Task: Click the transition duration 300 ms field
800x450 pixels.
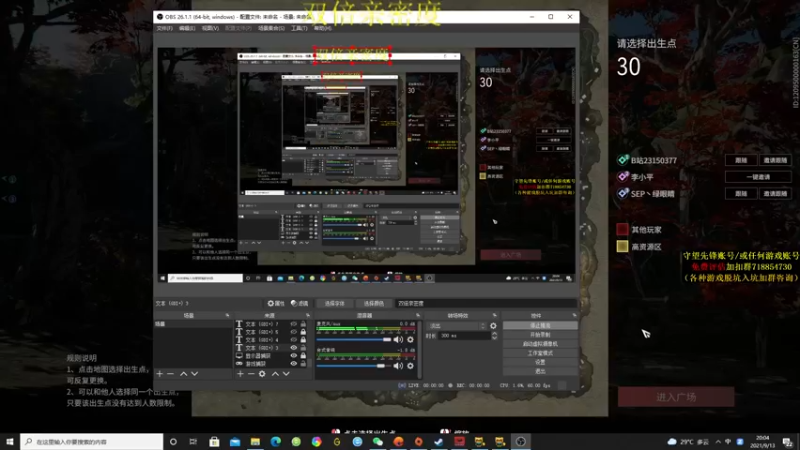Action: coord(464,336)
